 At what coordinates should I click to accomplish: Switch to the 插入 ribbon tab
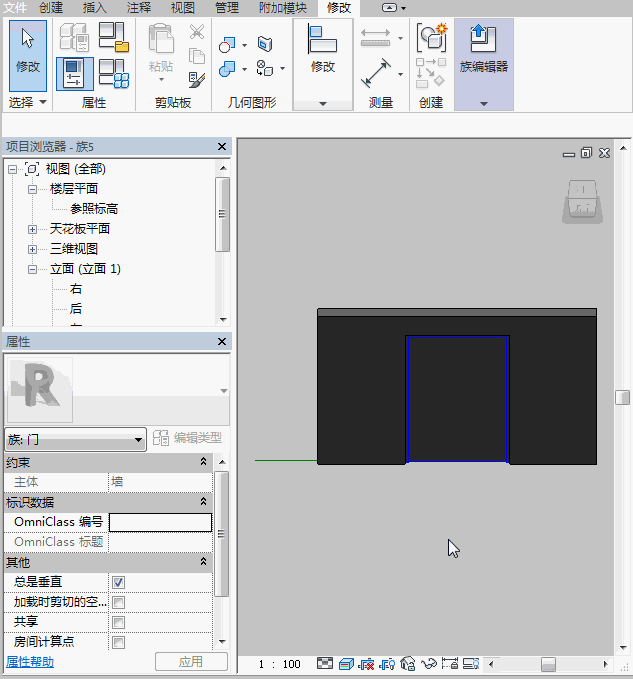coord(95,8)
